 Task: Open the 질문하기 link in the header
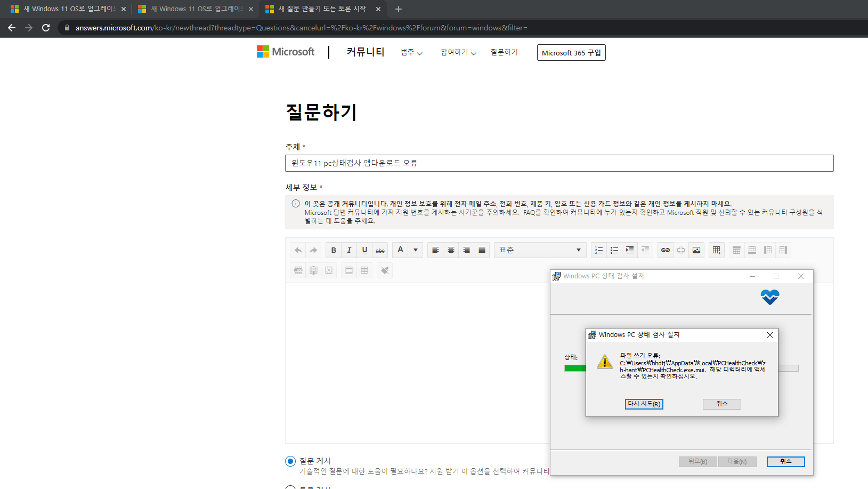(x=504, y=52)
